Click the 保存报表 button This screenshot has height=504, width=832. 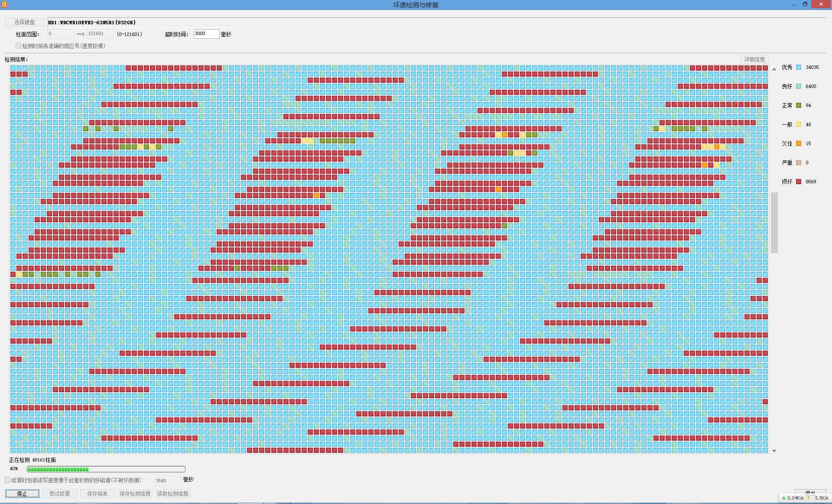[x=97, y=494]
